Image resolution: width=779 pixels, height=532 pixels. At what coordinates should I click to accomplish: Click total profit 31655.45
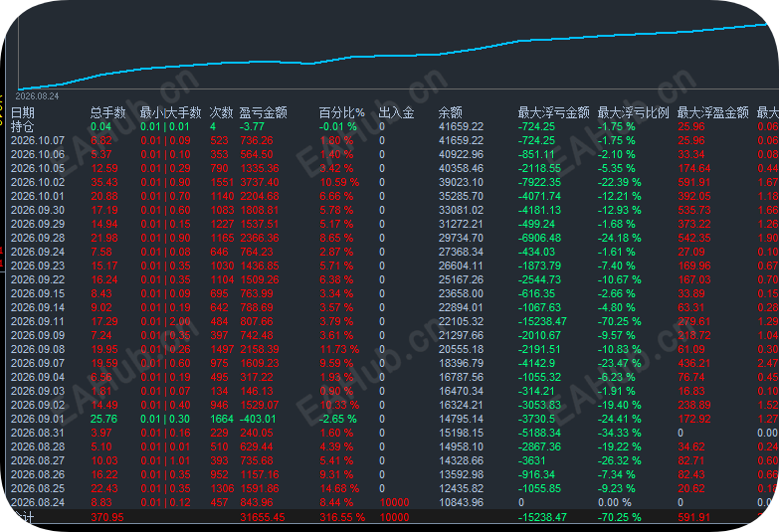pyautogui.click(x=263, y=517)
